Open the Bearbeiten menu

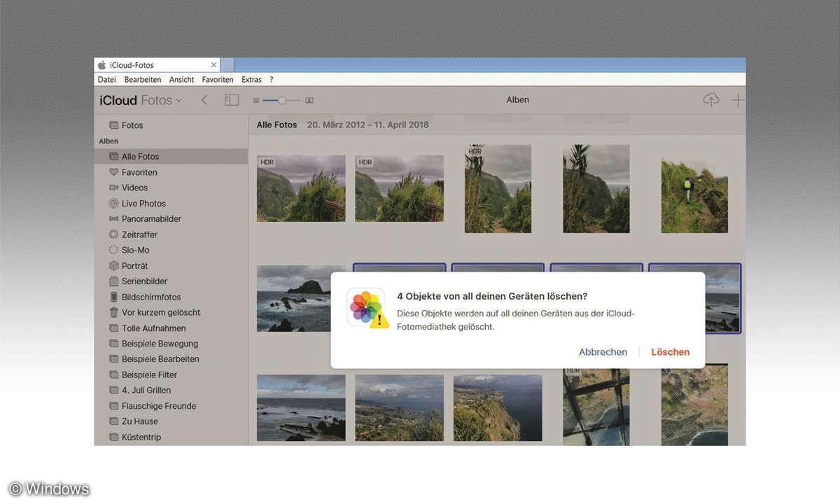[x=143, y=80]
